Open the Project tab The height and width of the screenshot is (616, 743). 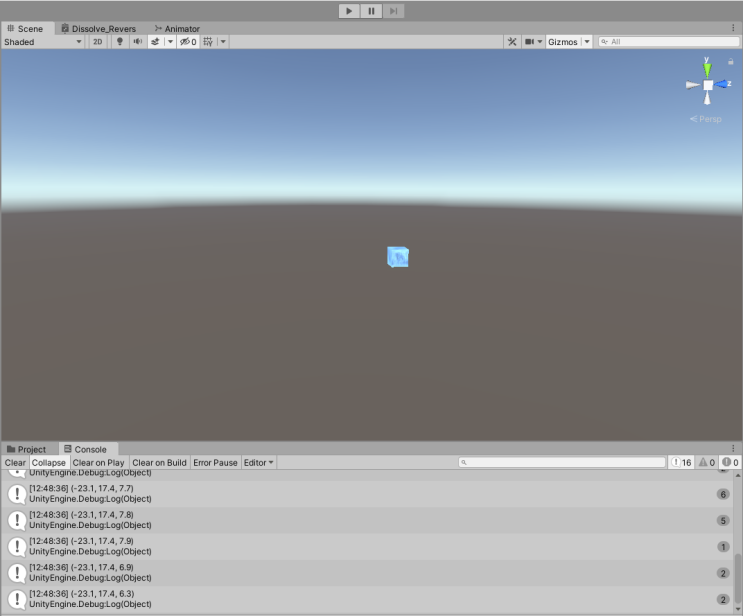pyautogui.click(x=27, y=449)
